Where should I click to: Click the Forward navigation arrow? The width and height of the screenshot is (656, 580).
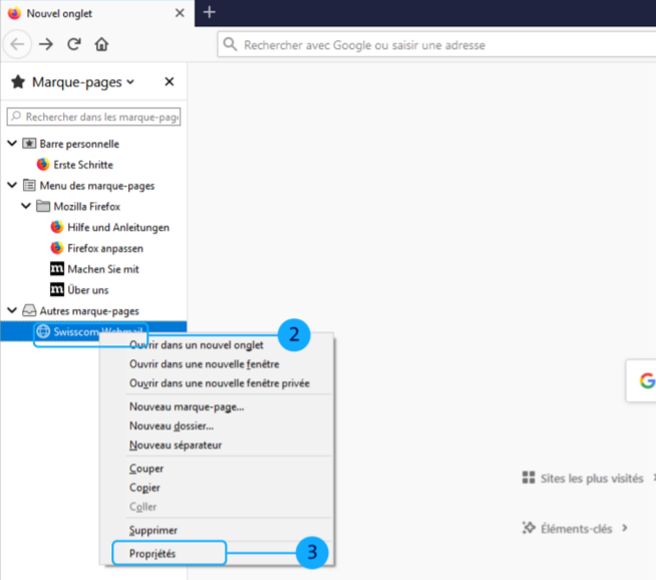coord(46,44)
